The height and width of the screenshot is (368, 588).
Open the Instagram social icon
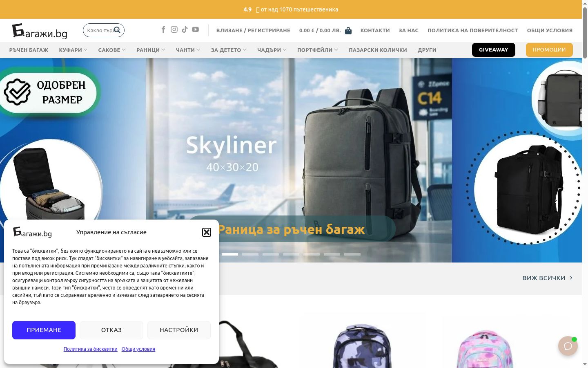point(174,29)
